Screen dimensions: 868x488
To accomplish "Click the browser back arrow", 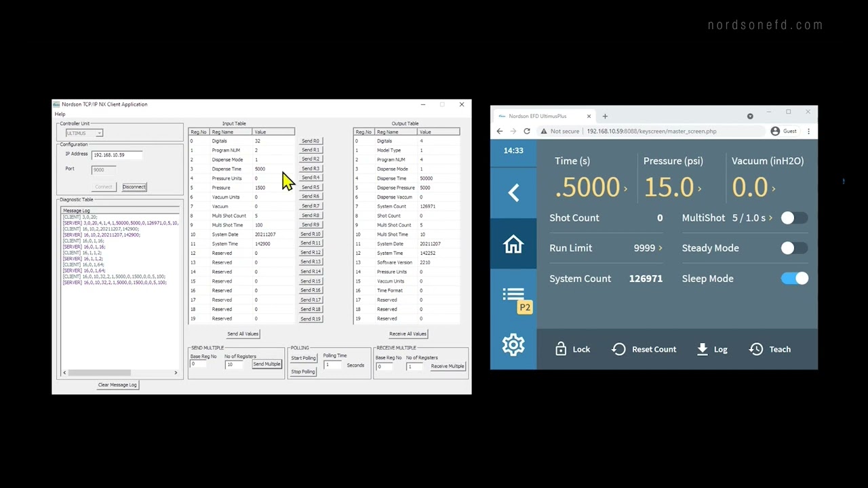I will (500, 131).
